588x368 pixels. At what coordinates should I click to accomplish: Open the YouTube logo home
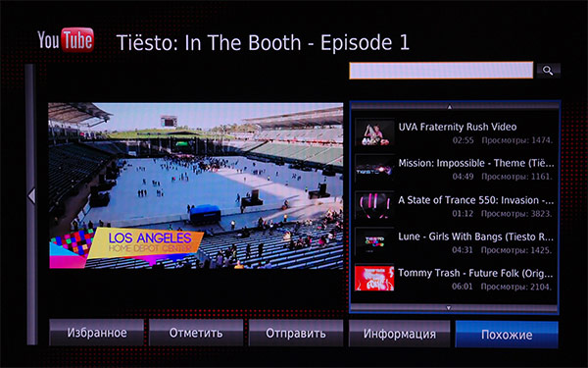click(66, 40)
